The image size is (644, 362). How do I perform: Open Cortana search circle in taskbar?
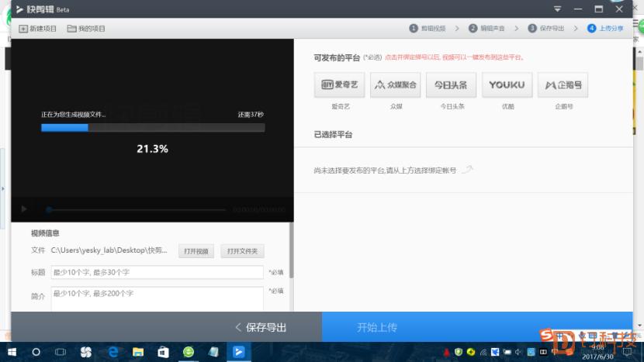tap(36, 352)
